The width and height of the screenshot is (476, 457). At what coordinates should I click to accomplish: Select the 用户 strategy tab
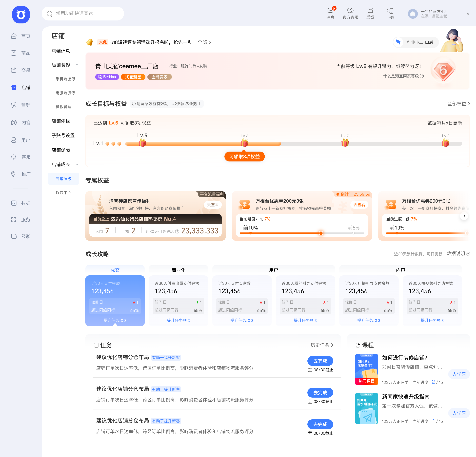click(x=274, y=270)
